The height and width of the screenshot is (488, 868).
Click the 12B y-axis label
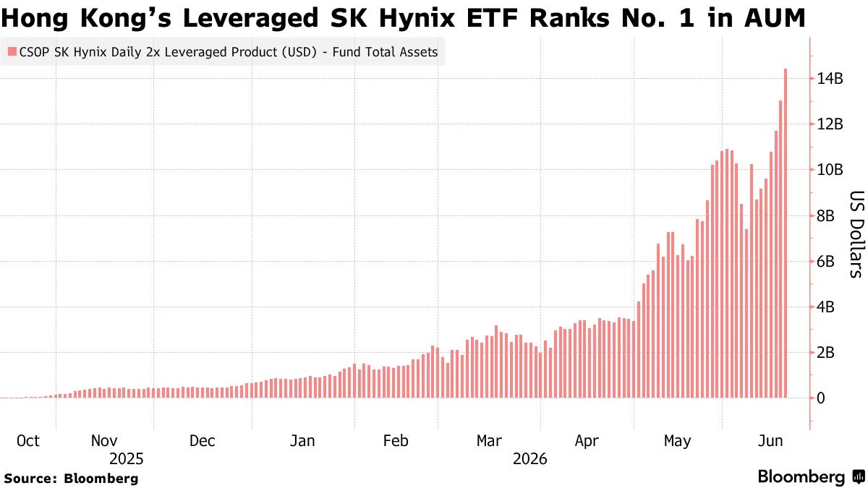830,124
